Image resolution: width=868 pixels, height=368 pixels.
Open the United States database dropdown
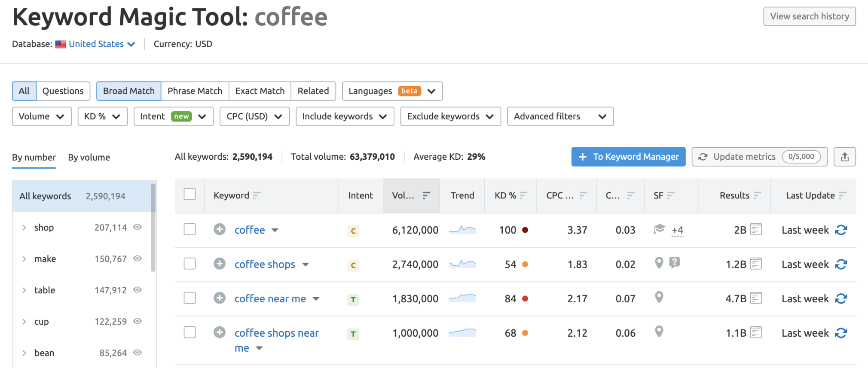tap(102, 44)
